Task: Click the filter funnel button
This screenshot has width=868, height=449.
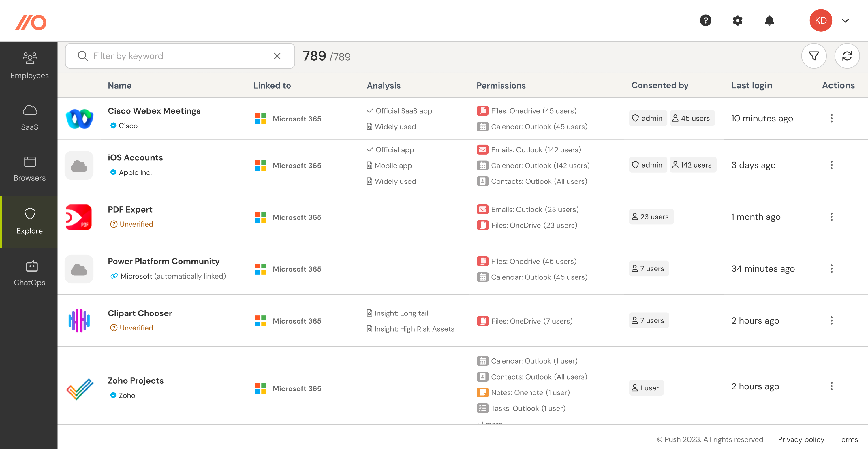Action: pyautogui.click(x=813, y=56)
